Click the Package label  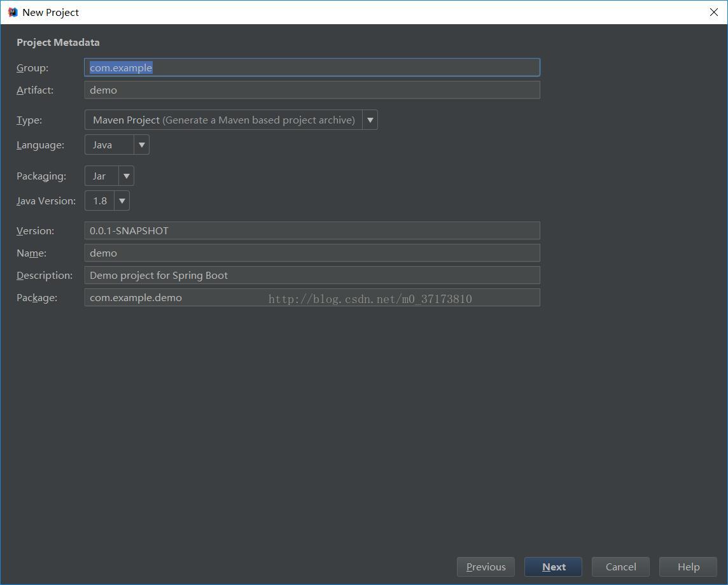(37, 298)
